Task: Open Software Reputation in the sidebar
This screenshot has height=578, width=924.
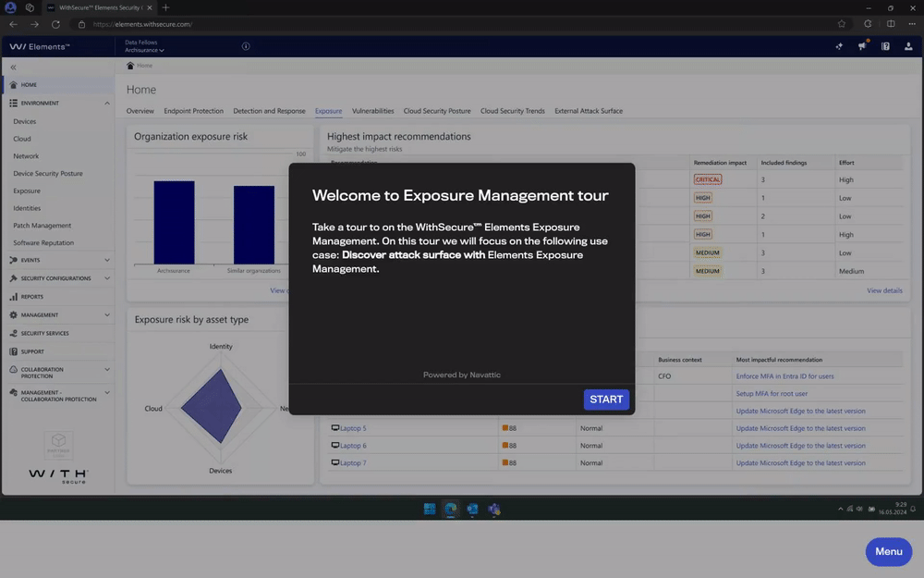Action: pos(43,243)
